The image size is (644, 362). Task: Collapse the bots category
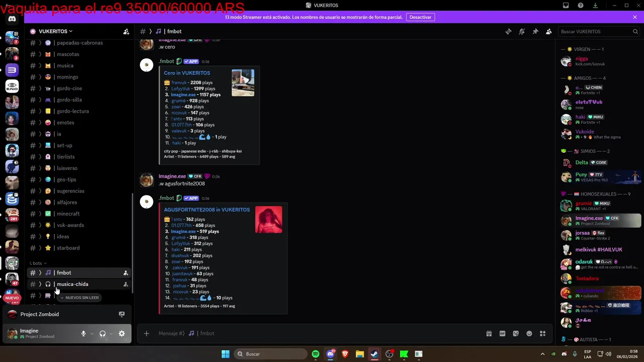point(38,263)
